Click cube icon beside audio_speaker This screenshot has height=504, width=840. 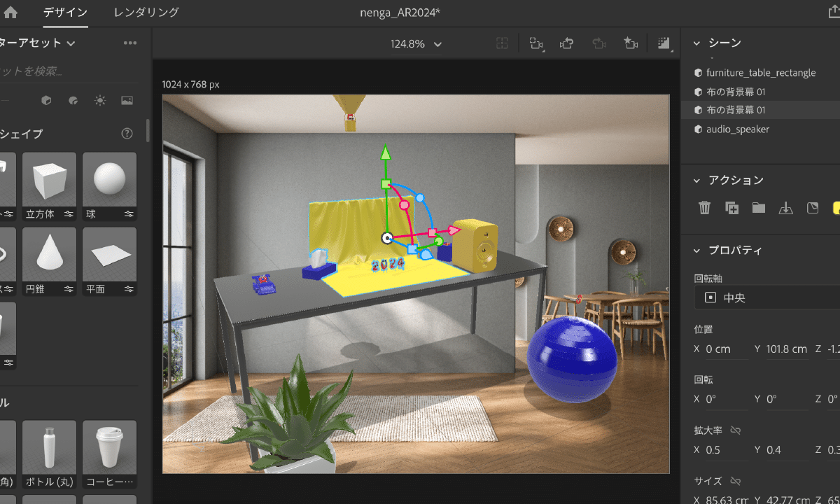tap(698, 129)
